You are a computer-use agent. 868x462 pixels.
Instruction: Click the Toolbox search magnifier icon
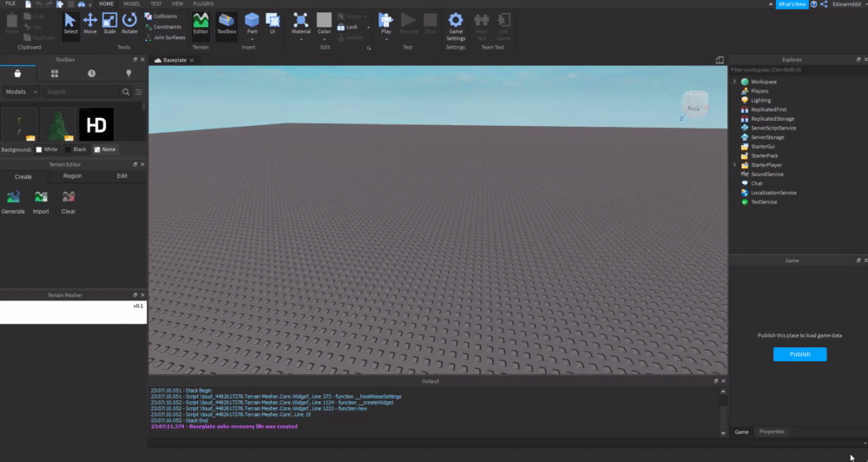pyautogui.click(x=126, y=92)
